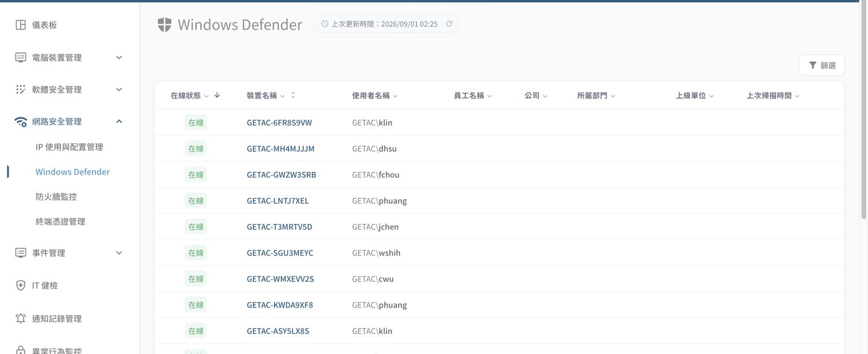The height and width of the screenshot is (354, 868).
Task: Click user name GETAC\cwu
Action: (373, 279)
